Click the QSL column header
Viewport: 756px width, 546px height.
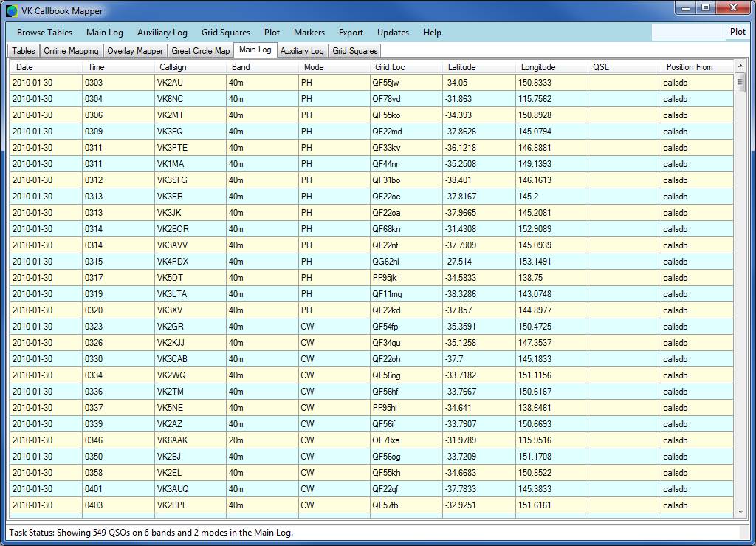[625, 67]
